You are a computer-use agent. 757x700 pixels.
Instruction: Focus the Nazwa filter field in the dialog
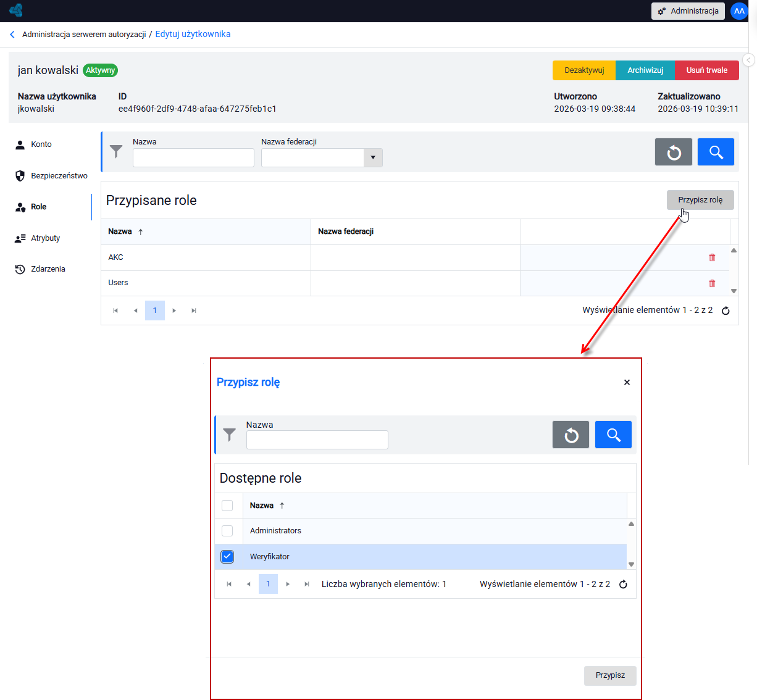(317, 440)
